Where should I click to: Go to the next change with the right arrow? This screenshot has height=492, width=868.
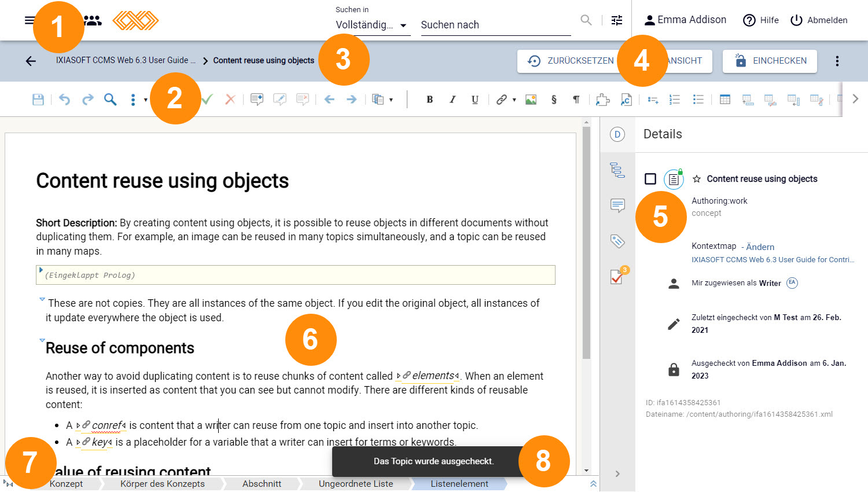pos(351,100)
